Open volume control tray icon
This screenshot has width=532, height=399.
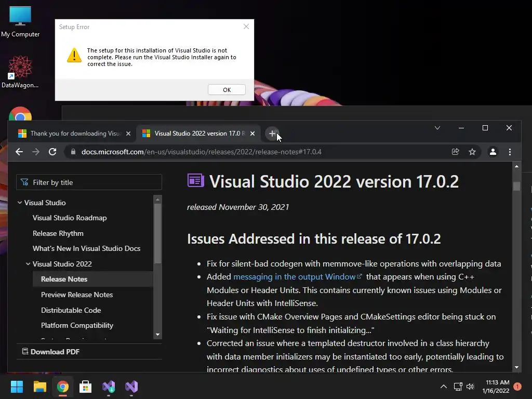[x=470, y=387]
